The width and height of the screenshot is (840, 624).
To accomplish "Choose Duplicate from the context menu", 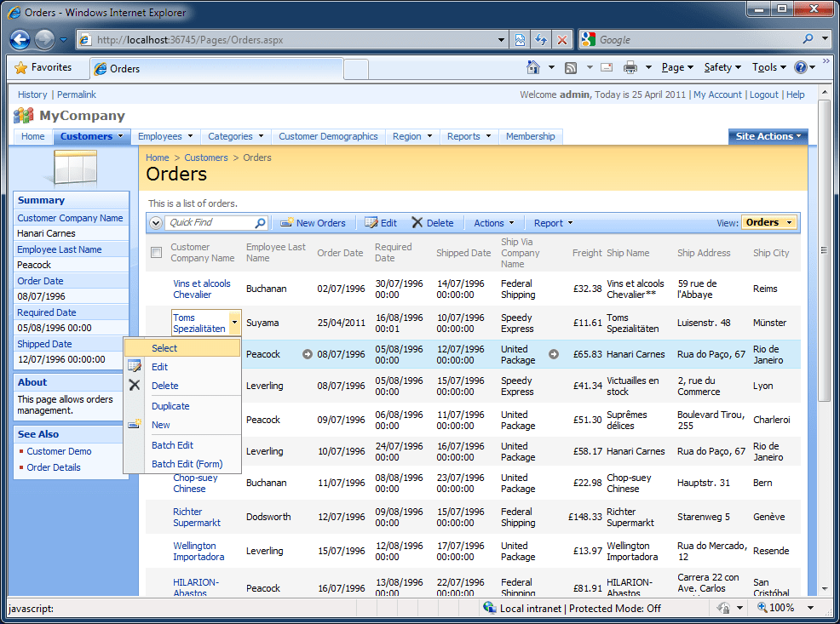I will [170, 406].
